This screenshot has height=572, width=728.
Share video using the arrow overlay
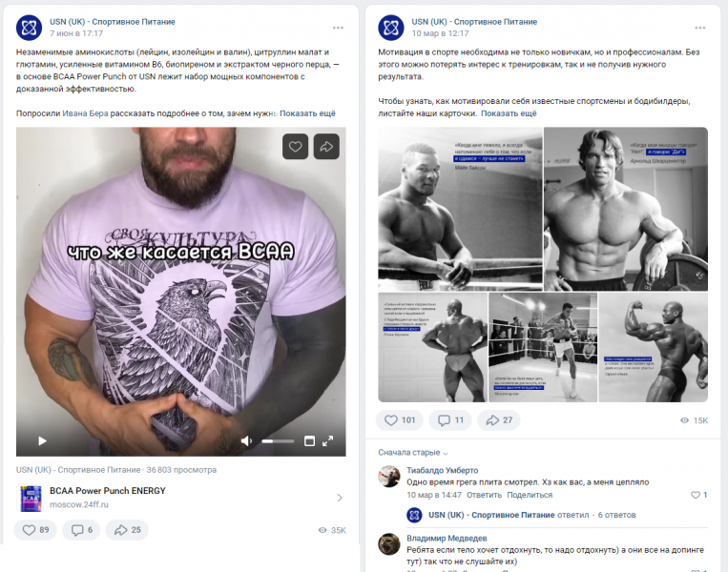(326, 146)
